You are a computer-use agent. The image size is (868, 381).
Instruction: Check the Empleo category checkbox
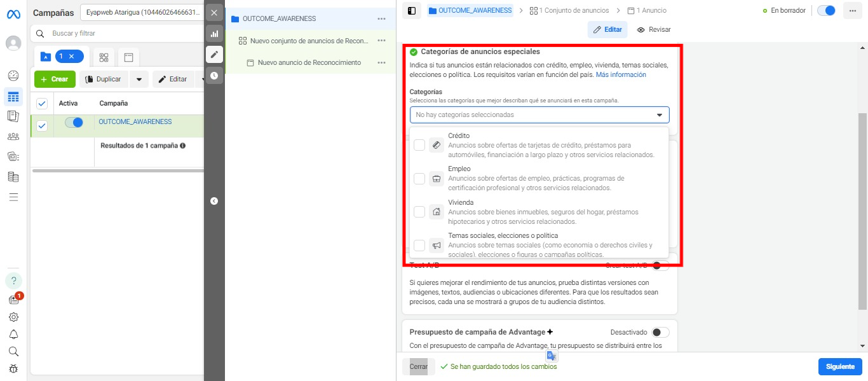pos(419,179)
